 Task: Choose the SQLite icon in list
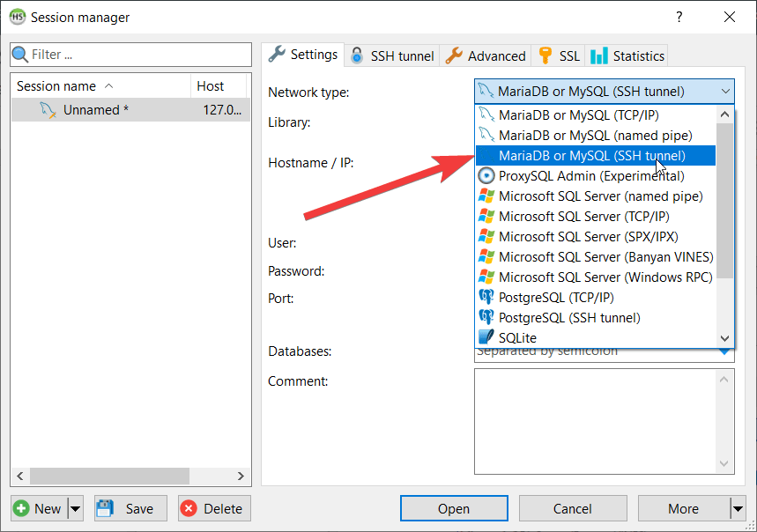click(x=486, y=337)
